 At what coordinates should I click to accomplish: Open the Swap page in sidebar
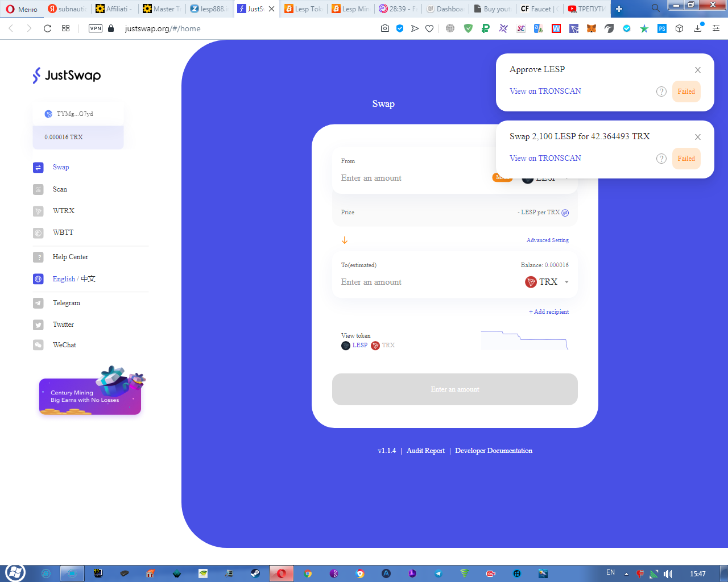coord(61,167)
